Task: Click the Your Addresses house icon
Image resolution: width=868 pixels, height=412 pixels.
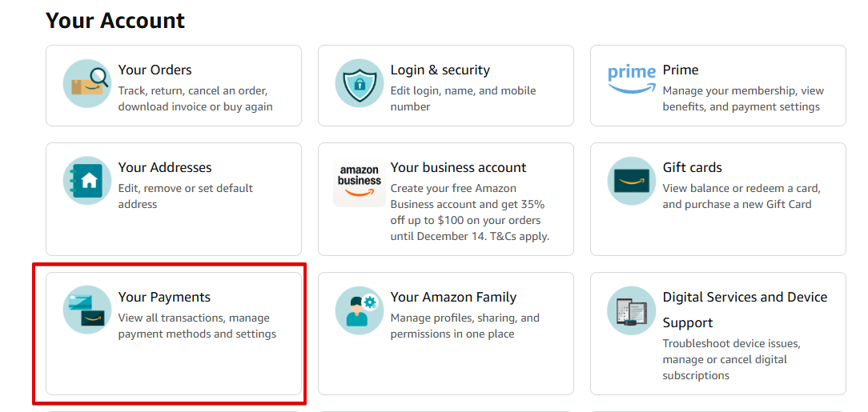Action: tap(87, 181)
